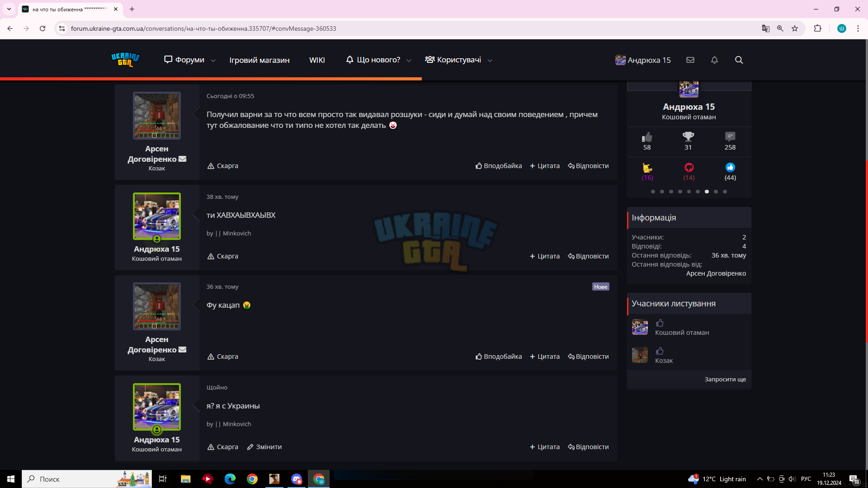The image size is (868, 488).
Task: Open the Ігровий магазин page
Action: click(x=259, y=60)
